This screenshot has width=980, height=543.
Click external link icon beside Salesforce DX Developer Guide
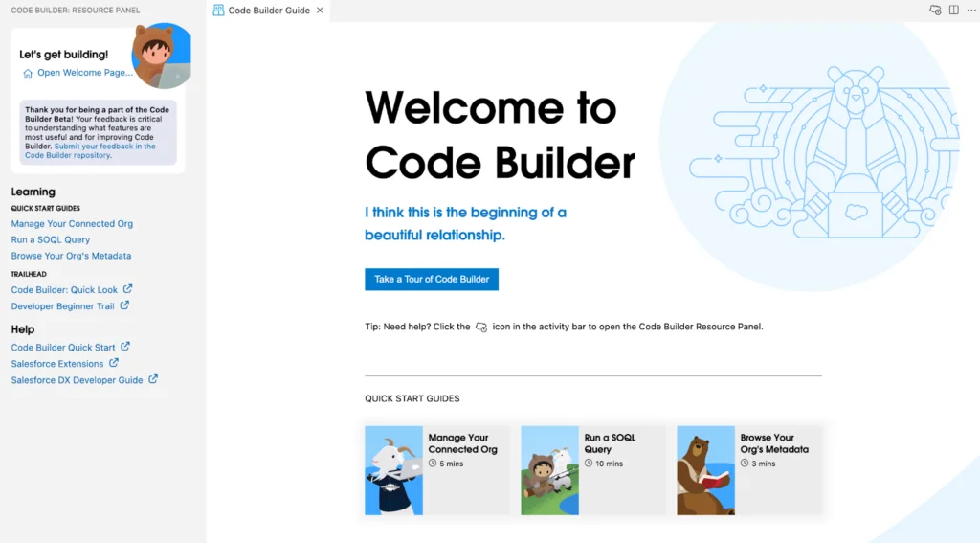153,379
